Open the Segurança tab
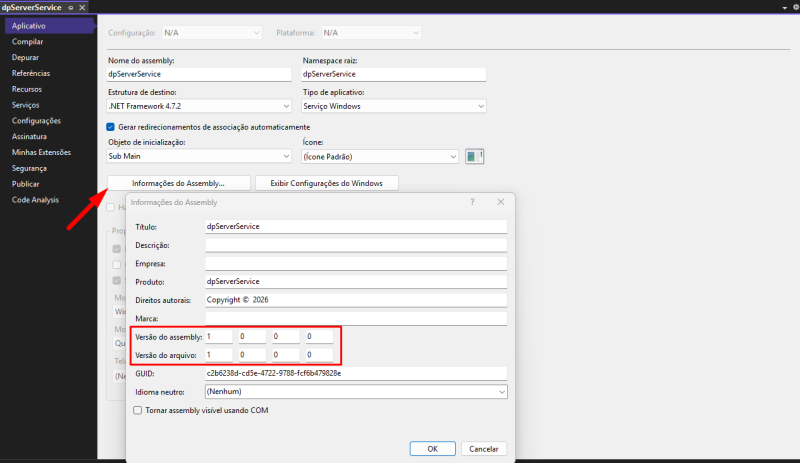 [x=29, y=168]
